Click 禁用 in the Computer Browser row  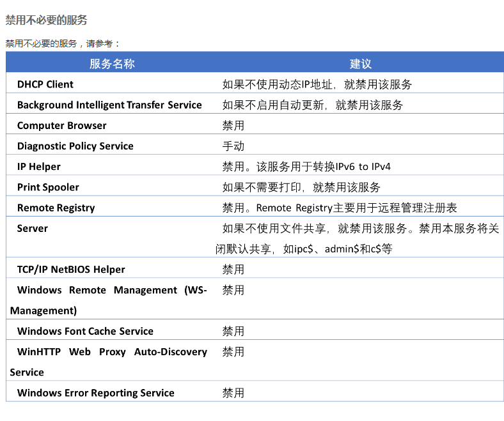tap(233, 126)
